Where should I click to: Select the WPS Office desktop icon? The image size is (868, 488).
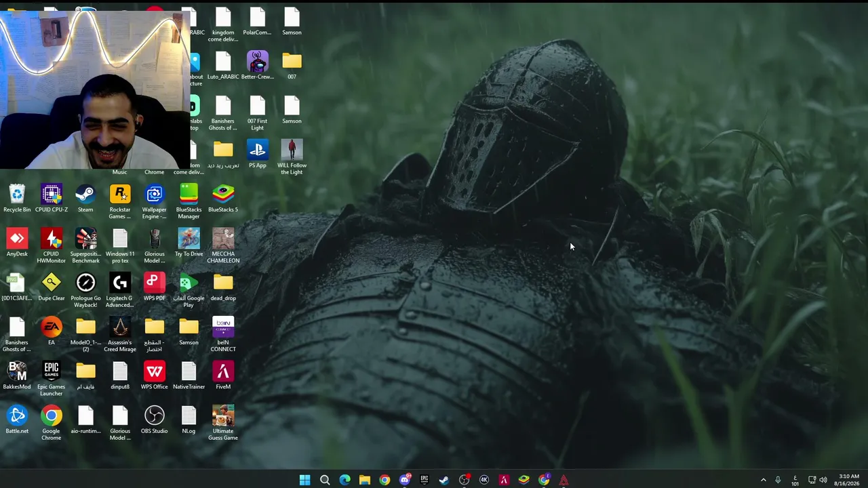(x=155, y=375)
